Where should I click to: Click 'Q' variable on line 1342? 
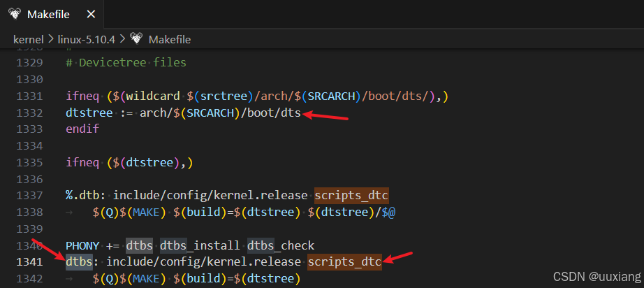tap(109, 278)
